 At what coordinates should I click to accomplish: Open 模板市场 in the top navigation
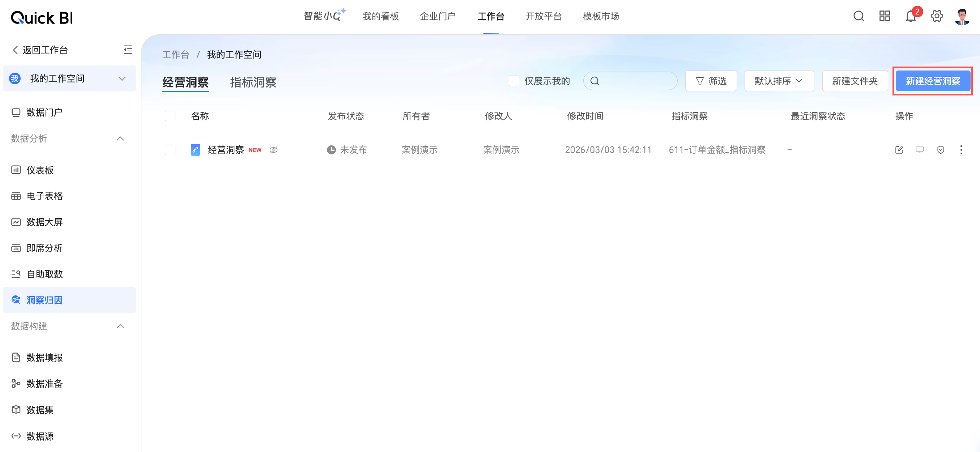pos(601,16)
